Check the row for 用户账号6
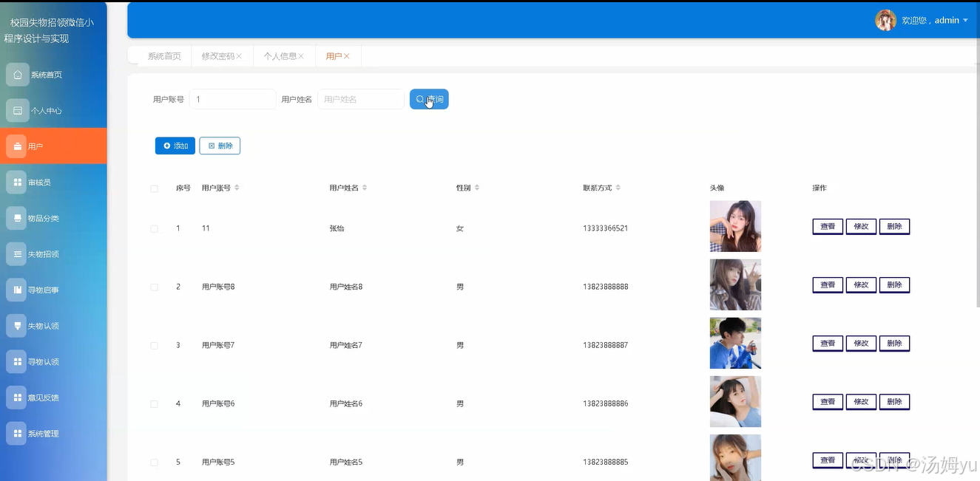This screenshot has width=980, height=481. coord(155,404)
